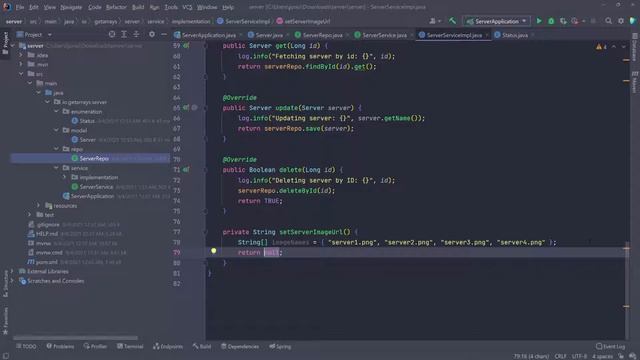
Task: Open the Event Log
Action: (611, 347)
